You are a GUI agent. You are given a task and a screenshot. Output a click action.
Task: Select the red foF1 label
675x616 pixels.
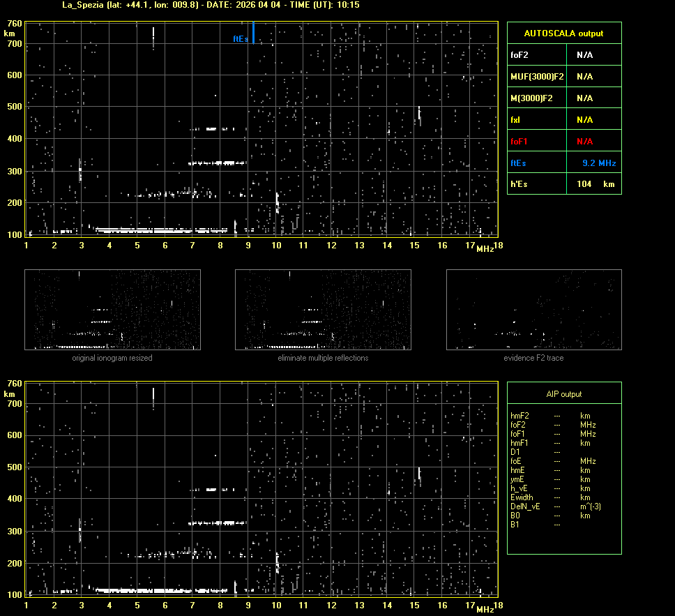(x=519, y=142)
